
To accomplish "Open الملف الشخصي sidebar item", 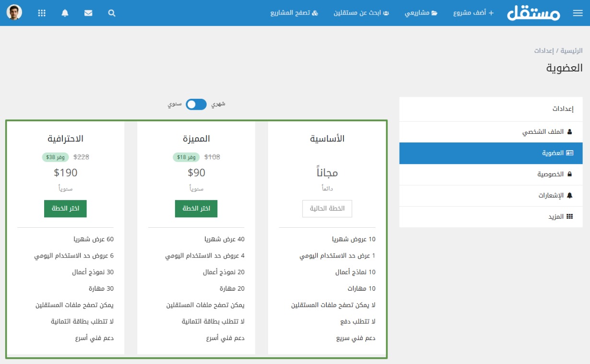I will [547, 131].
